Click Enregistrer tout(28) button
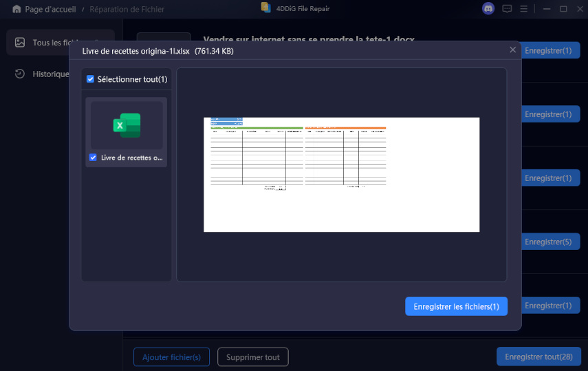The width and height of the screenshot is (588, 371). (539, 357)
